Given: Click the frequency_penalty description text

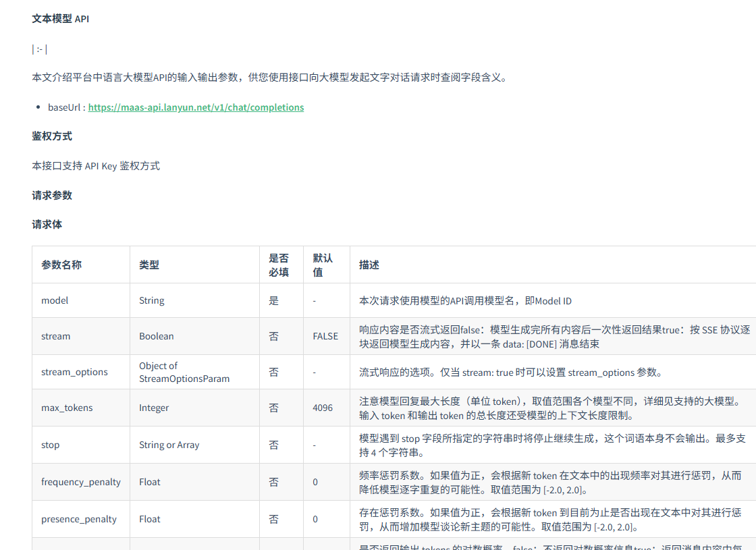Looking at the screenshot, I should coord(550,482).
